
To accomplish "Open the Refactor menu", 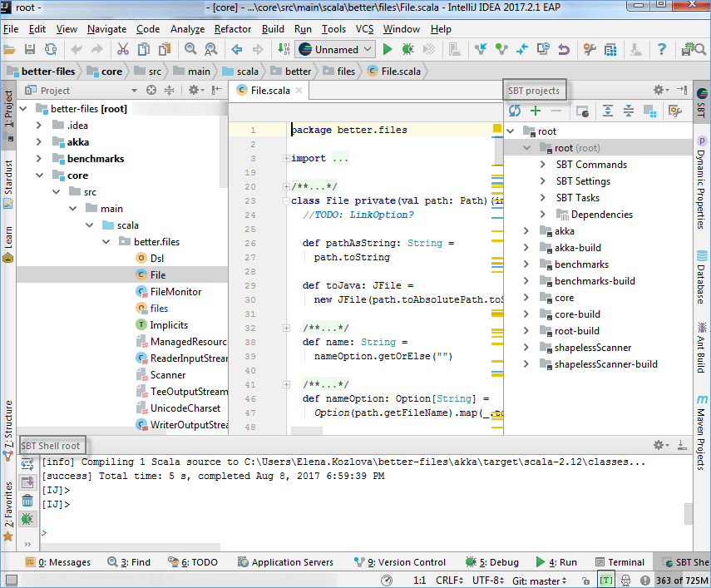I will 233,29.
